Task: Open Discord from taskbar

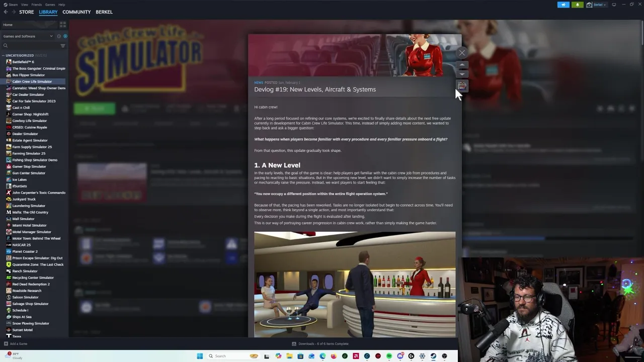Action: (400, 356)
